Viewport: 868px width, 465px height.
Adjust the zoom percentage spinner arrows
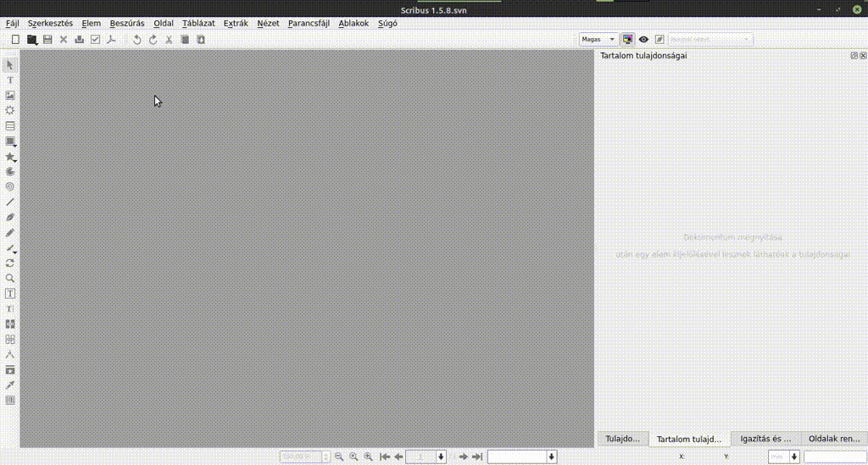pyautogui.click(x=326, y=457)
